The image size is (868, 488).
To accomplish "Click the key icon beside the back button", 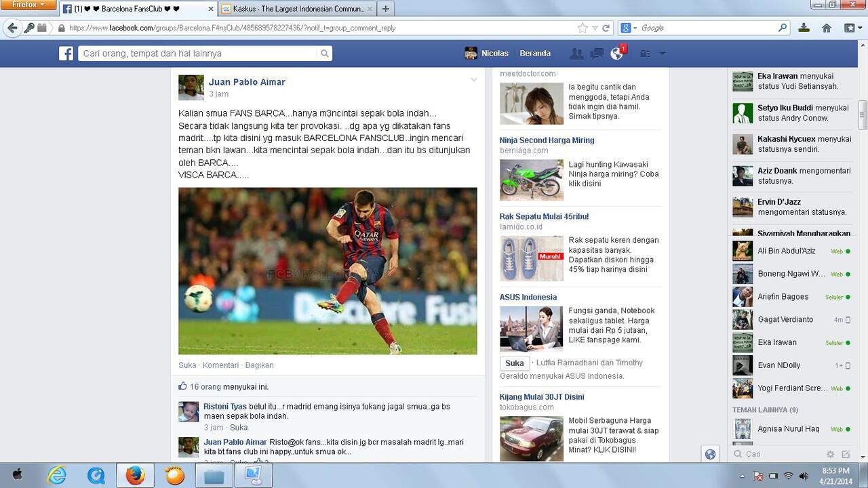I will click(29, 28).
